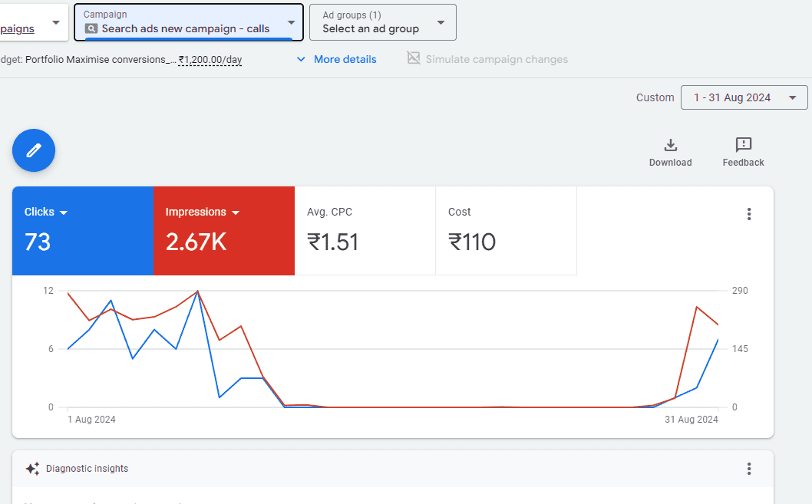Expand the Campaign selector dropdown
Screen dimensions: 812x504
tap(290, 23)
